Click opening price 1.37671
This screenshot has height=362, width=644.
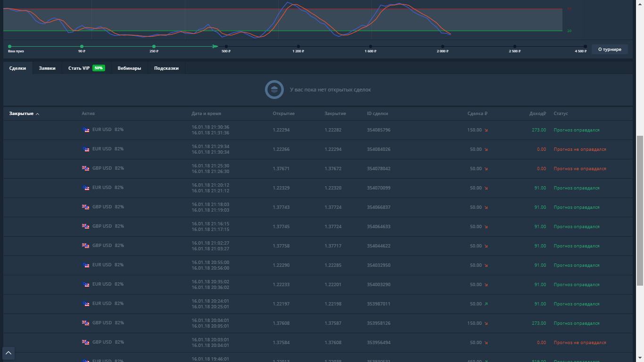tap(281, 169)
